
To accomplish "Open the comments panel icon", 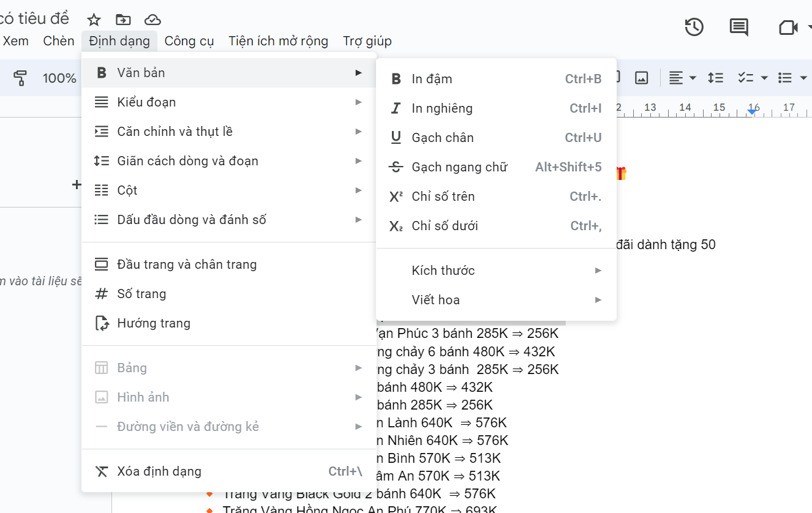I will [739, 27].
